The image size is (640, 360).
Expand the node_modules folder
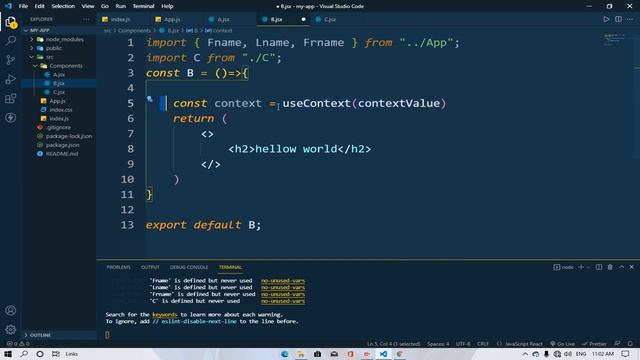pos(32,39)
